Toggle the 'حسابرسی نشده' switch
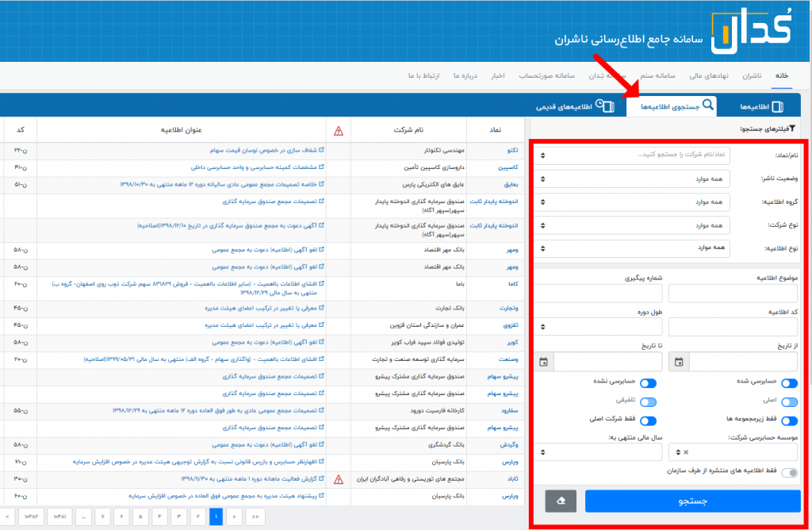 [649, 382]
